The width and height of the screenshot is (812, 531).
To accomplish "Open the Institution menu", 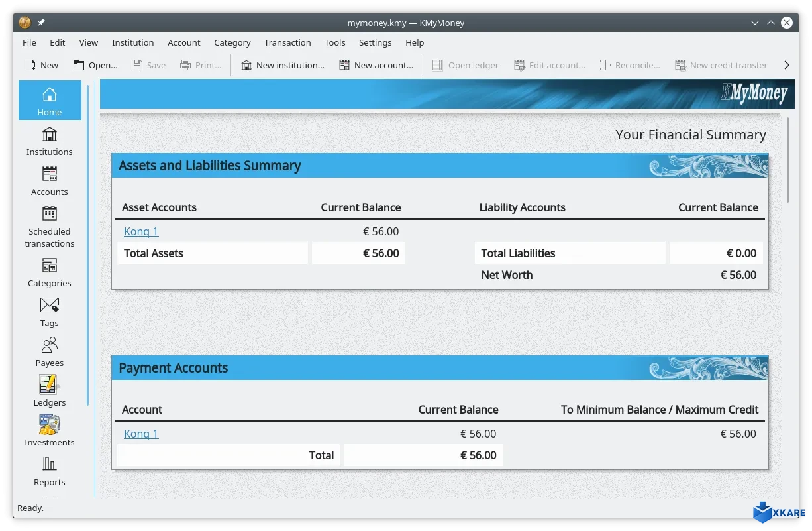I will pos(132,42).
